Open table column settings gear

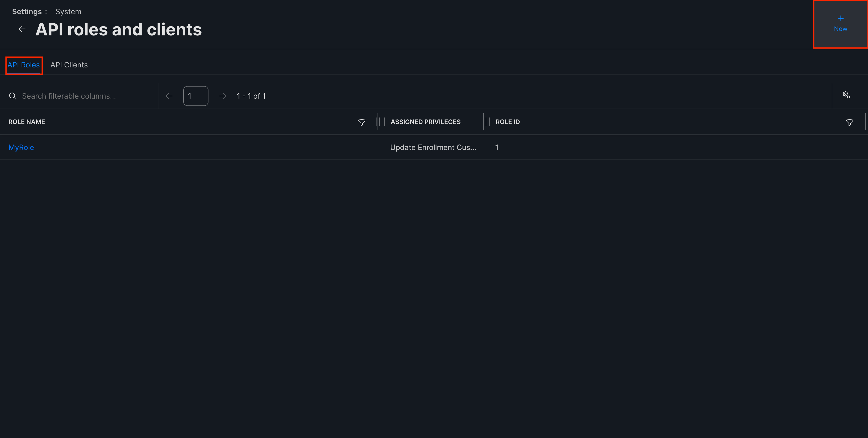846,95
